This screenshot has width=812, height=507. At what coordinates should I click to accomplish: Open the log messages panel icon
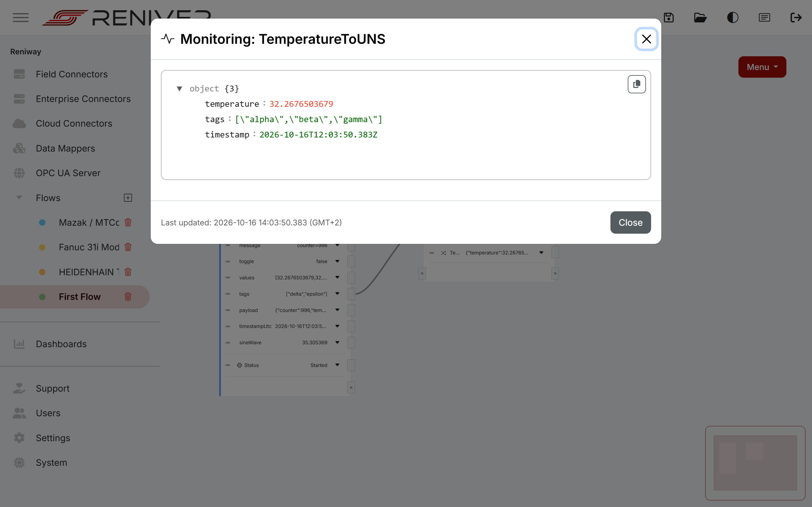(764, 18)
